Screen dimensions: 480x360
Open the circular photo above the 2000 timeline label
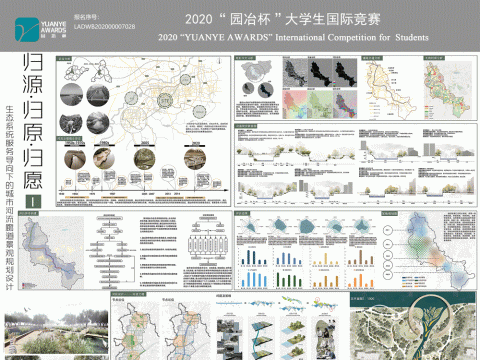pos(144,159)
